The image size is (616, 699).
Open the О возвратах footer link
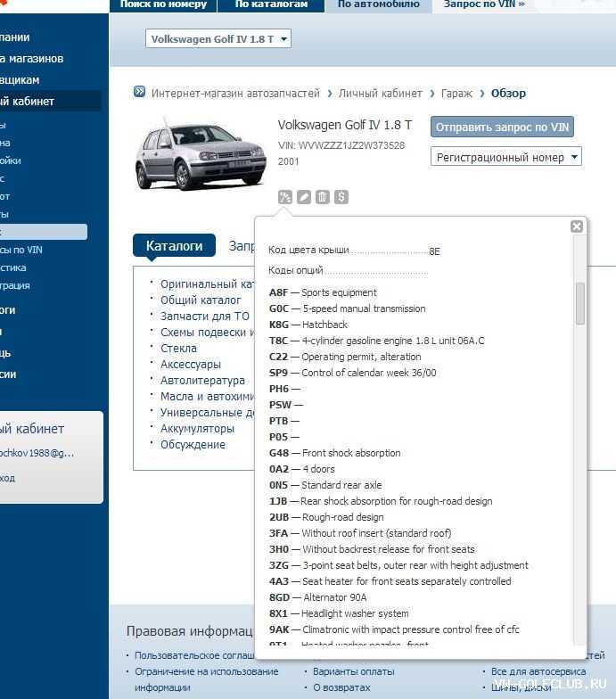point(341,687)
